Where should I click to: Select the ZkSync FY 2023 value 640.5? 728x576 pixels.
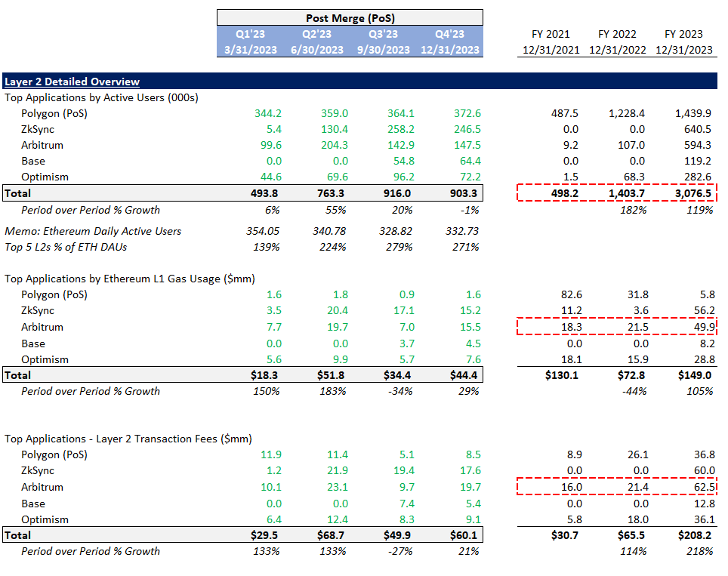(x=697, y=130)
